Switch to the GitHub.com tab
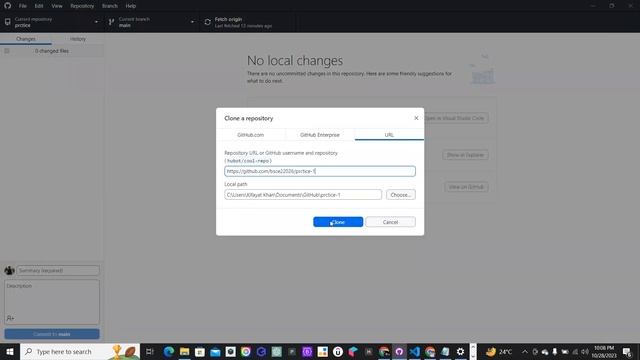The height and width of the screenshot is (360, 640). pos(251,135)
